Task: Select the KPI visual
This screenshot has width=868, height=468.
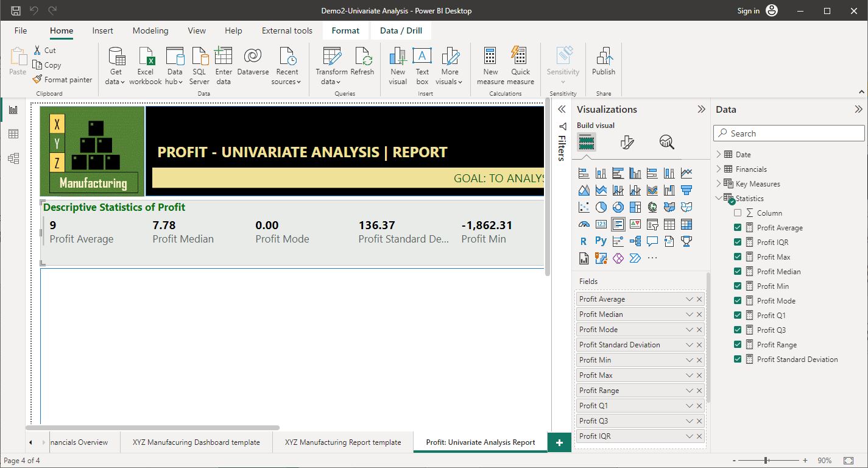Action: [635, 224]
